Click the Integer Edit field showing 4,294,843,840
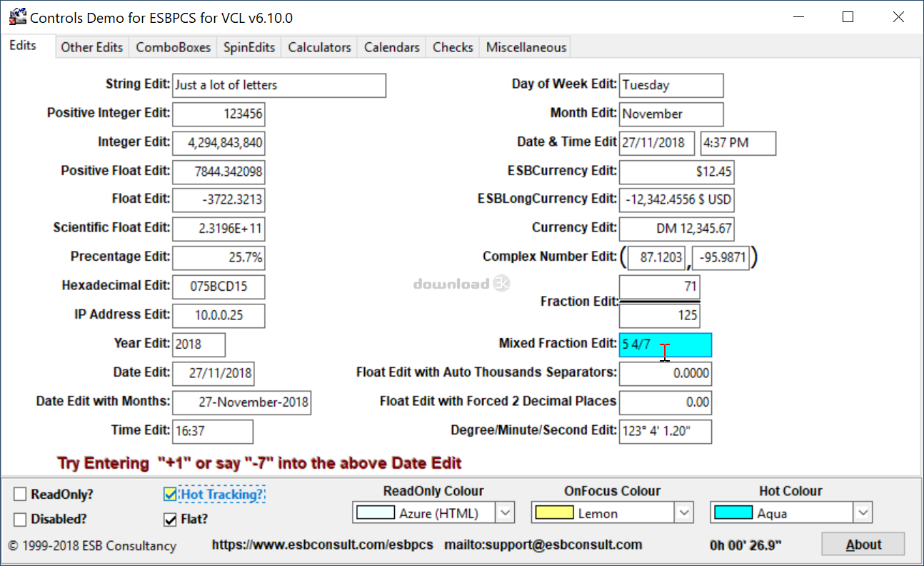924x566 pixels. (219, 143)
